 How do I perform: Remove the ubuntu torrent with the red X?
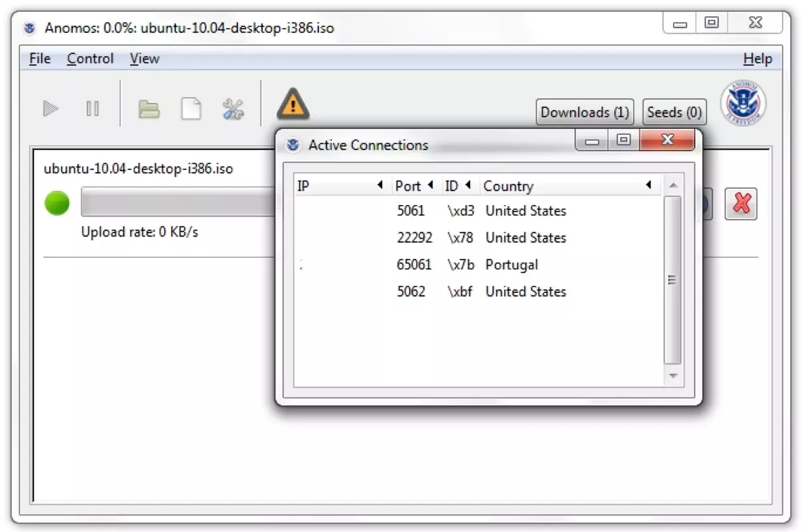[x=741, y=203]
